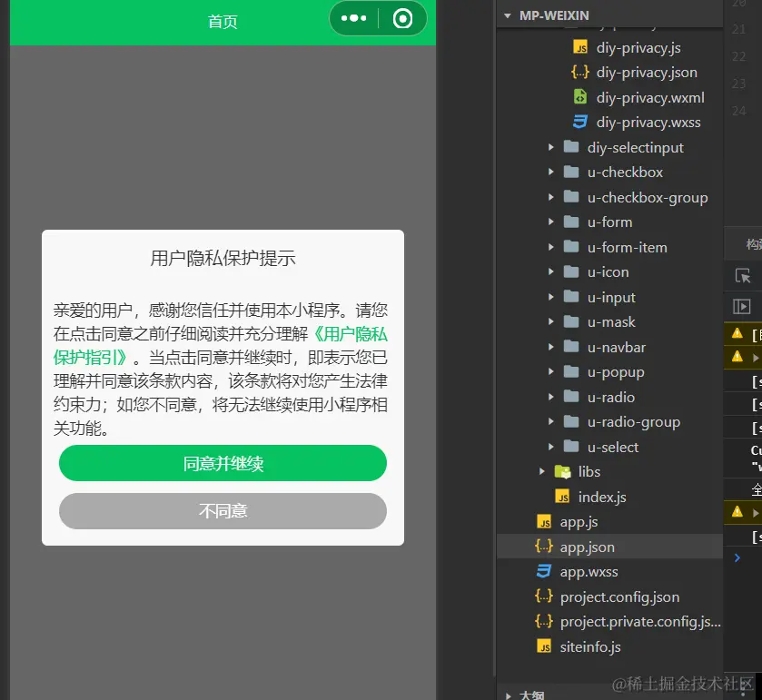Screen dimensions: 762x700
Task: Select the u-radio folder name
Action: click(611, 398)
